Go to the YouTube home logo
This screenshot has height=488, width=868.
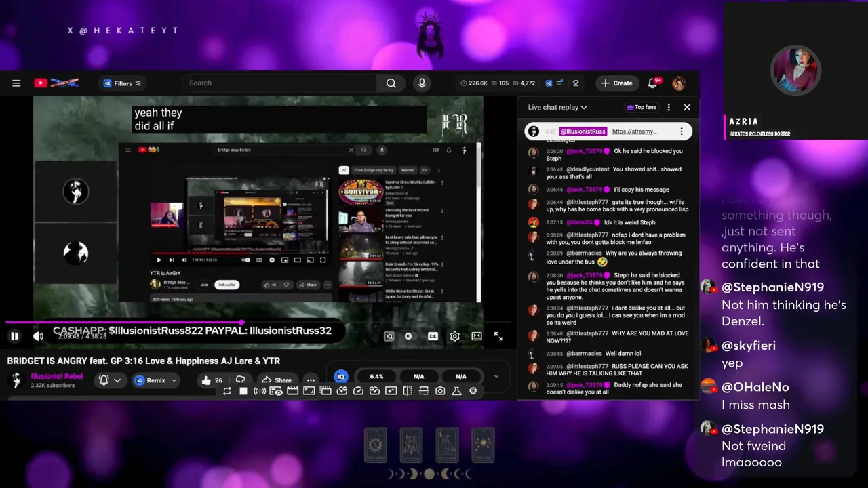click(x=57, y=83)
